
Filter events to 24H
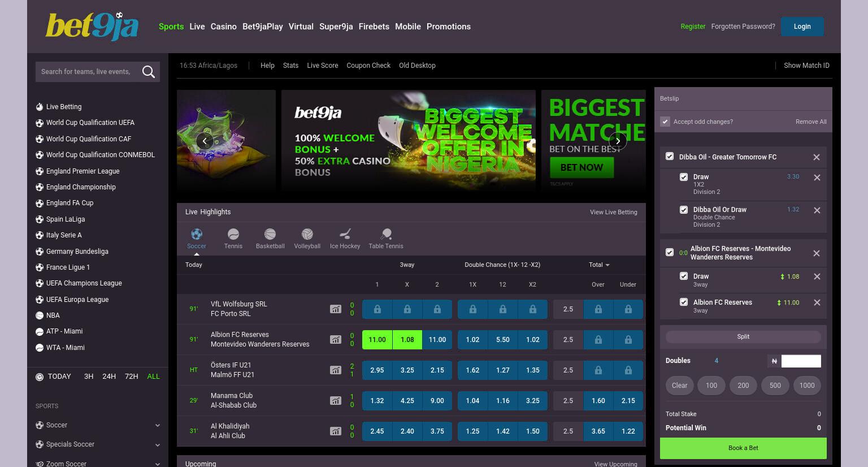109,377
